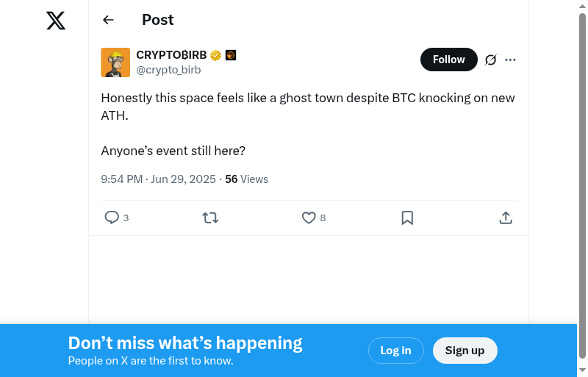
Task: Open the @crypto_birb handle link
Action: click(x=168, y=71)
